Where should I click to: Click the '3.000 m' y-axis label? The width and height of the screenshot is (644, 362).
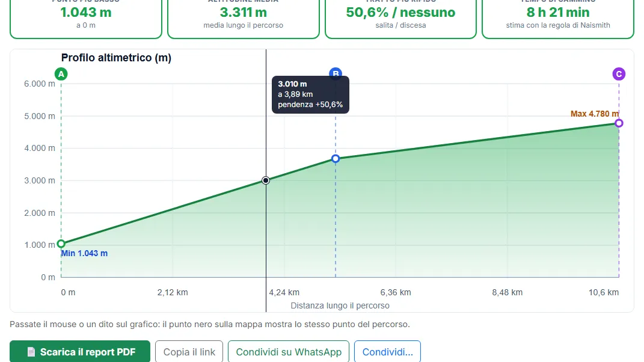40,180
